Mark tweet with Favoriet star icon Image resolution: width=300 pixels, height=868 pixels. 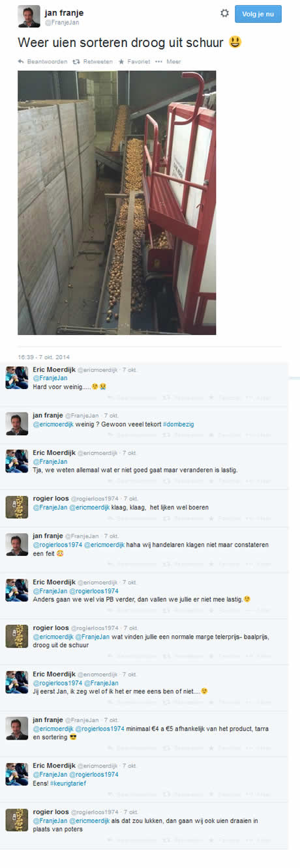click(x=121, y=61)
